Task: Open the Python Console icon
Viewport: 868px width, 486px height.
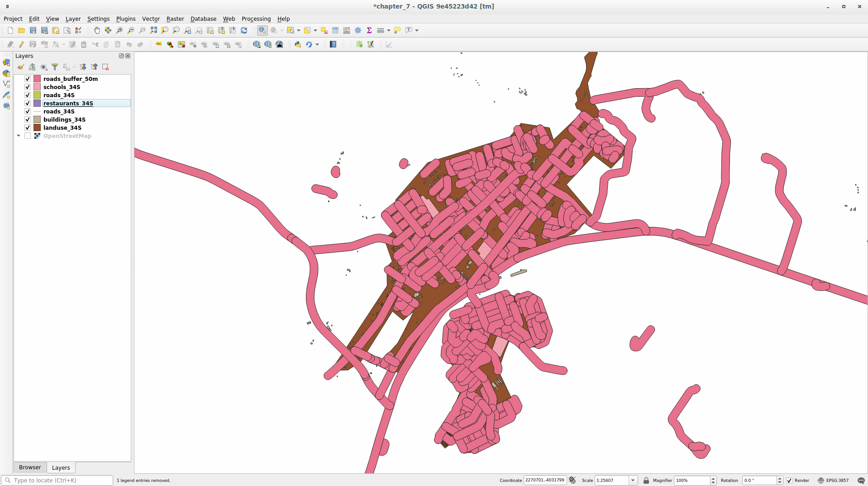Action: pyautogui.click(x=297, y=44)
